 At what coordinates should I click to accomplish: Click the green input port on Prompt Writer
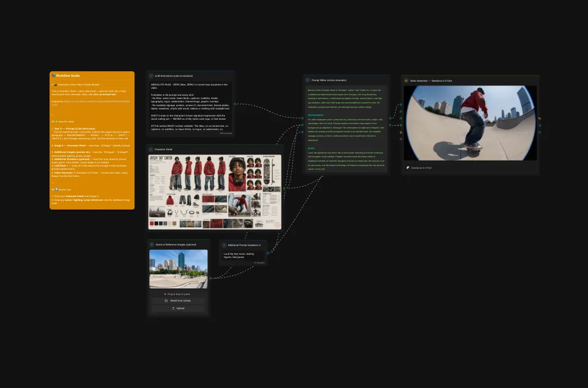[x=303, y=125]
